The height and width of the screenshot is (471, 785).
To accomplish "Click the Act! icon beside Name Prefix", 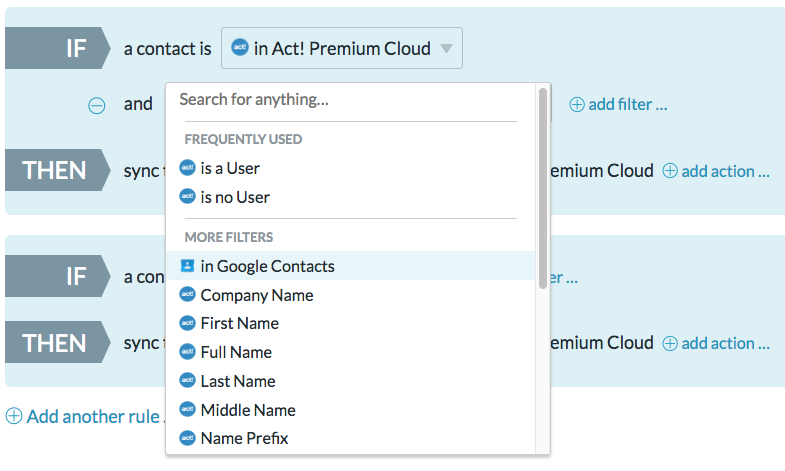I will [187, 438].
